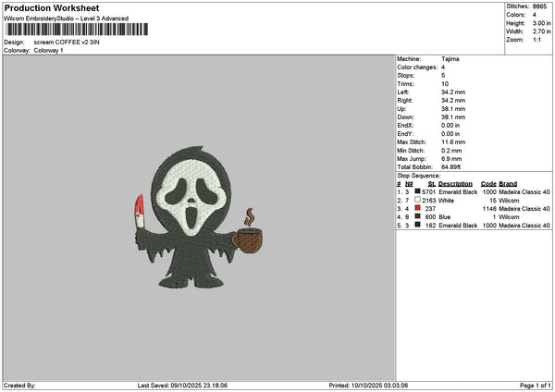
Task: Click the 'Color changes:' label
Action: [x=417, y=67]
